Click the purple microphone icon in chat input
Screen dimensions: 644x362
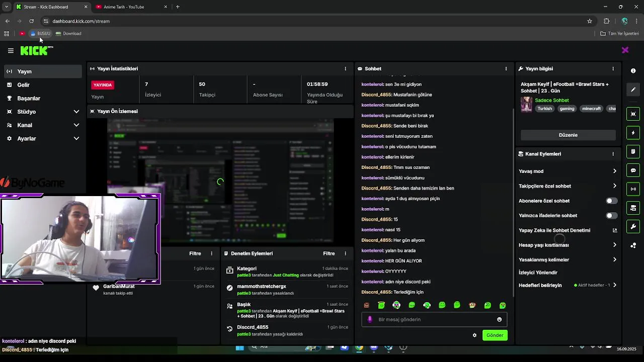pyautogui.click(x=370, y=319)
